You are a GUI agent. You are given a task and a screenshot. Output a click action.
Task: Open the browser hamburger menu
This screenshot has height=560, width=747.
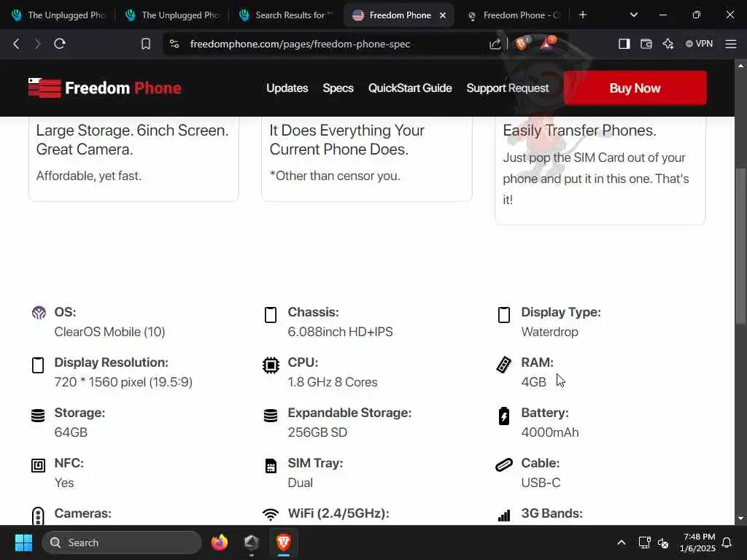[x=731, y=44]
